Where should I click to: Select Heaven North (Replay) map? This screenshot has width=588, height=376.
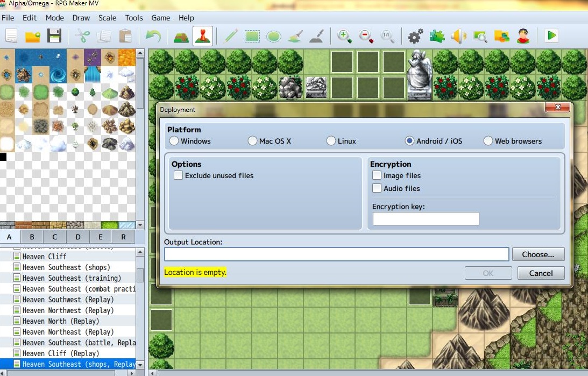[x=59, y=321]
